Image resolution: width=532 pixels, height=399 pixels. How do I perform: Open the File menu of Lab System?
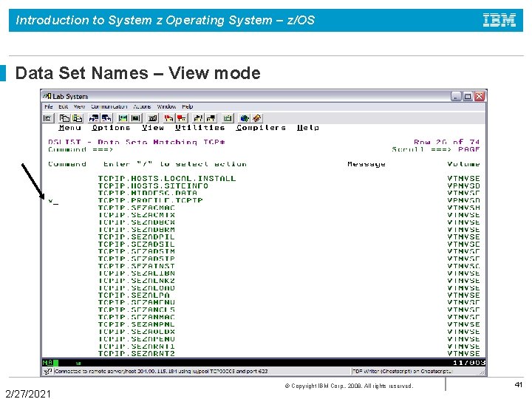[x=49, y=106]
